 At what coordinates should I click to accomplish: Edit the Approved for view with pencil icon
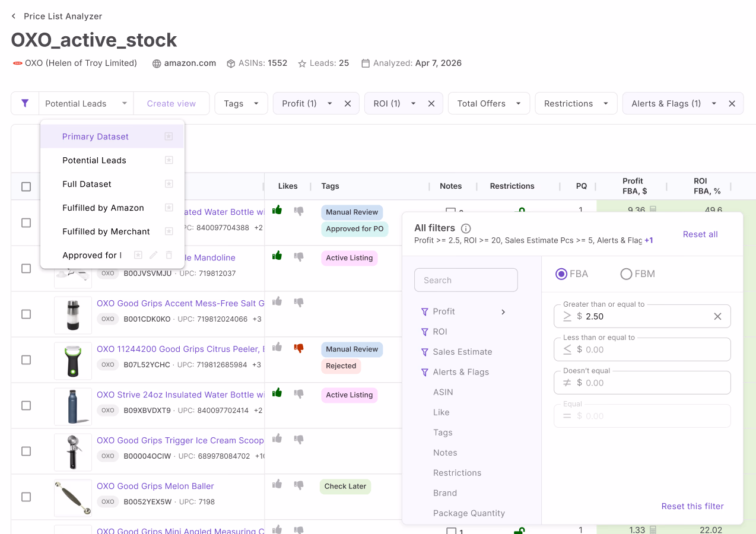pos(153,255)
